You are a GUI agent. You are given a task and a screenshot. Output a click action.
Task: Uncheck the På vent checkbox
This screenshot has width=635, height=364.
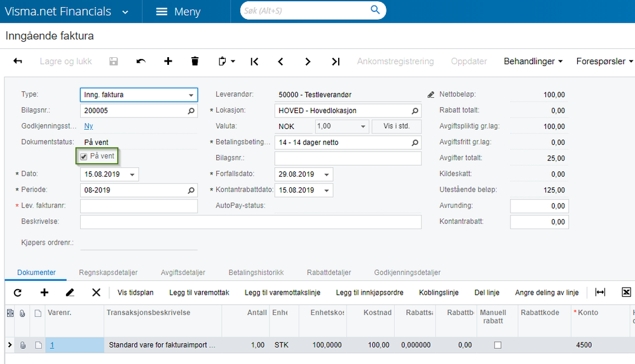83,157
